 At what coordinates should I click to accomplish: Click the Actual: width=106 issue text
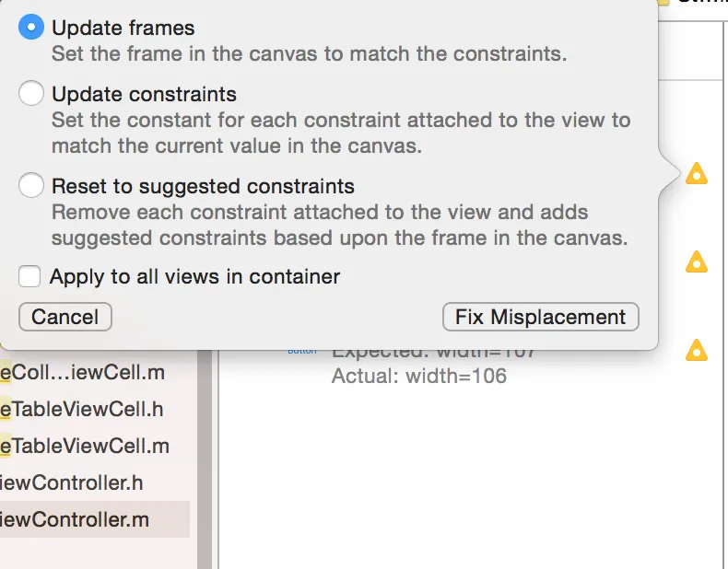(419, 376)
